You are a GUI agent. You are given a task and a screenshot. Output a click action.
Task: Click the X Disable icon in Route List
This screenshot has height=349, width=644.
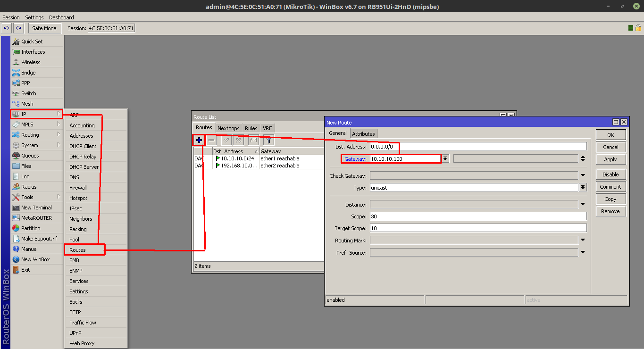(x=238, y=140)
